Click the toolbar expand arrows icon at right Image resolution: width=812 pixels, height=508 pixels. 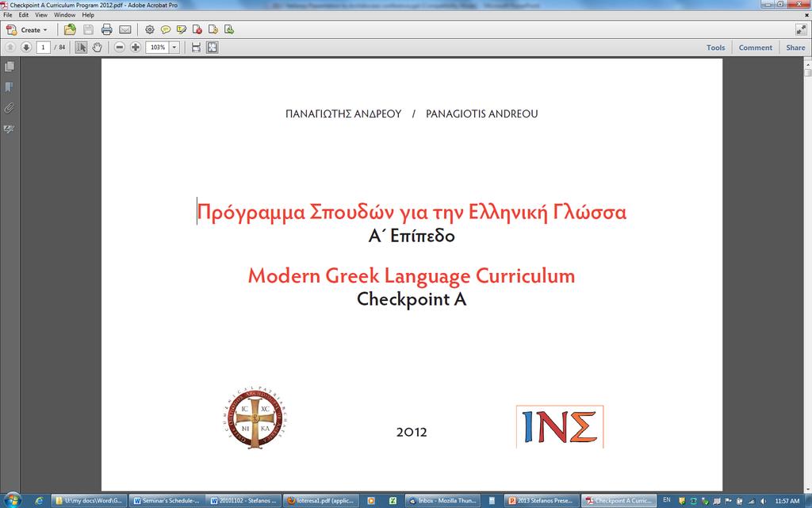[x=801, y=30]
